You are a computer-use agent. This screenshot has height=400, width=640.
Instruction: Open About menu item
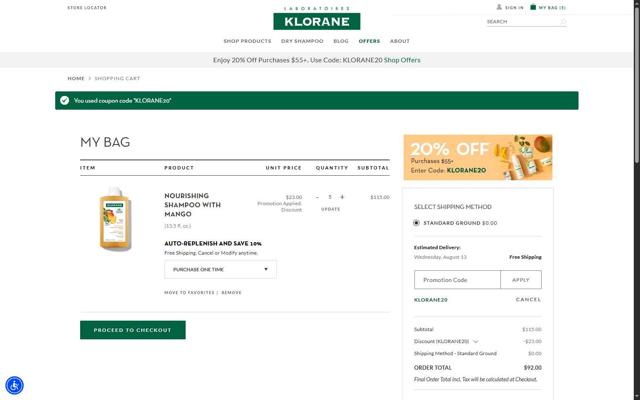click(x=400, y=41)
